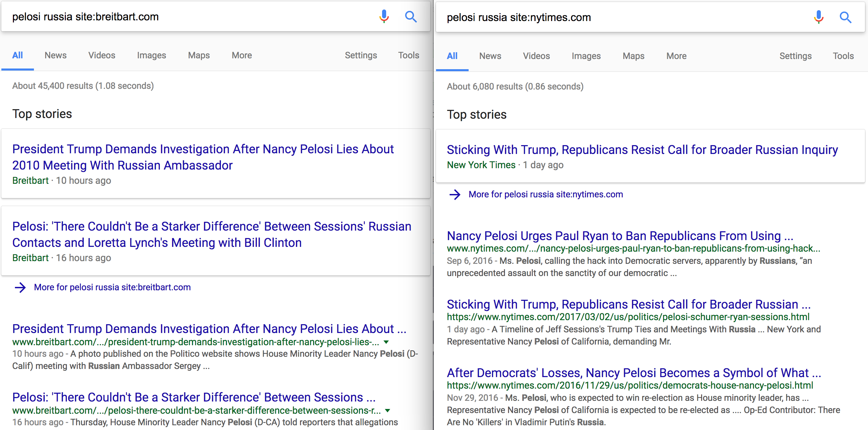Open the Sticking With Trump top story
The image size is (868, 430).
pos(642,150)
